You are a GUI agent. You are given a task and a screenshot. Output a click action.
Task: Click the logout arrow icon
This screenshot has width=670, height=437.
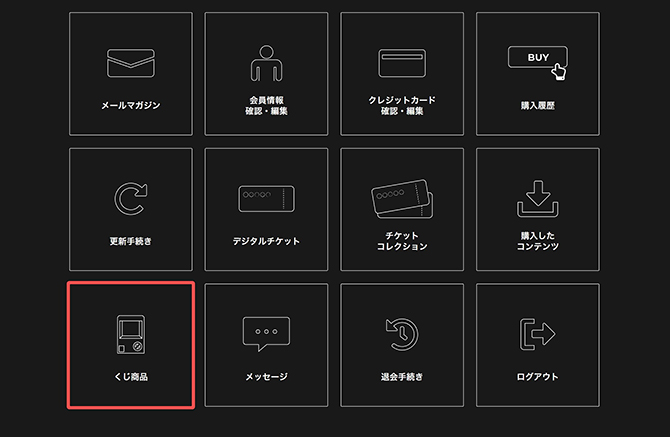tap(538, 334)
